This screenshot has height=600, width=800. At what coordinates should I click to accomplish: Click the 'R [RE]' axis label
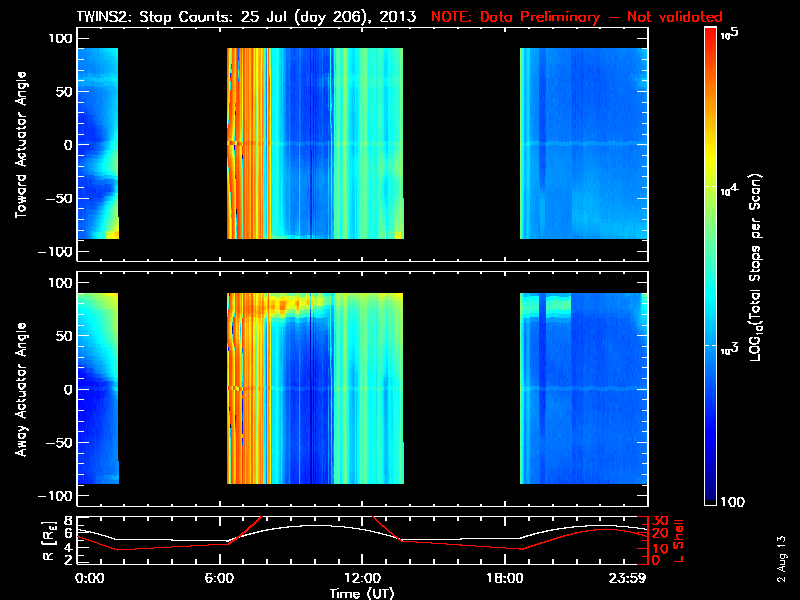[x=49, y=540]
